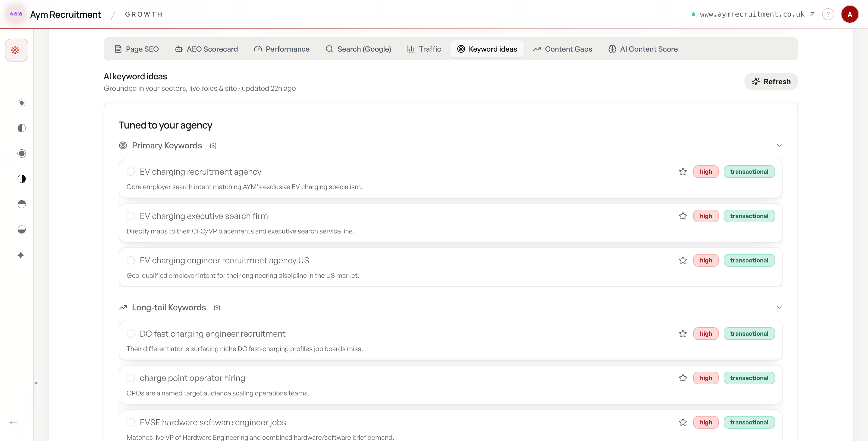Image resolution: width=868 pixels, height=441 pixels.
Task: Click the sun-shaped sidebar icon
Action: click(22, 103)
